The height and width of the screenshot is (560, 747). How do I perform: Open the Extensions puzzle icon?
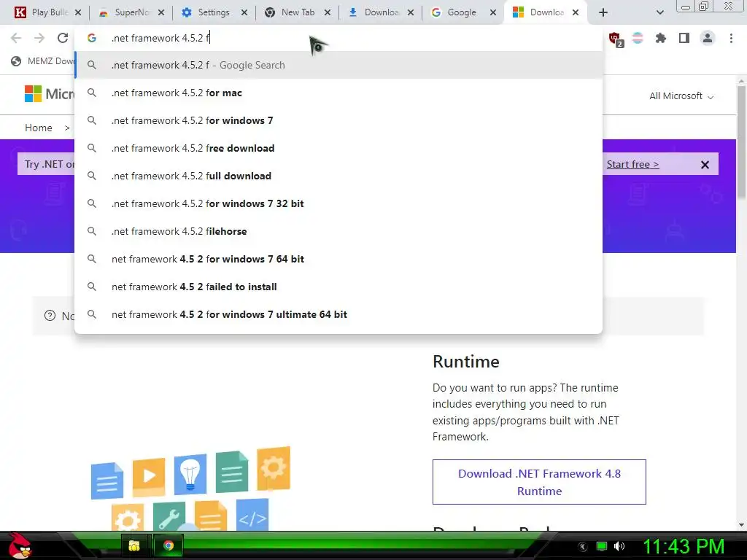tap(661, 38)
